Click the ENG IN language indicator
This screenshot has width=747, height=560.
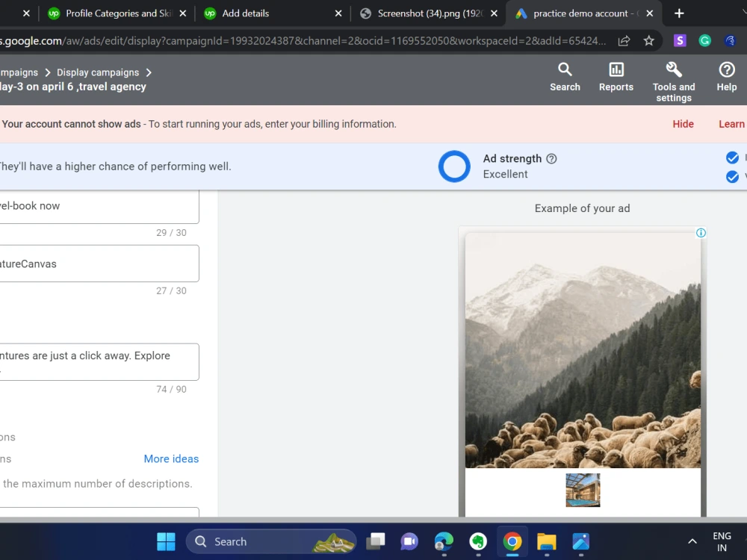(x=722, y=542)
